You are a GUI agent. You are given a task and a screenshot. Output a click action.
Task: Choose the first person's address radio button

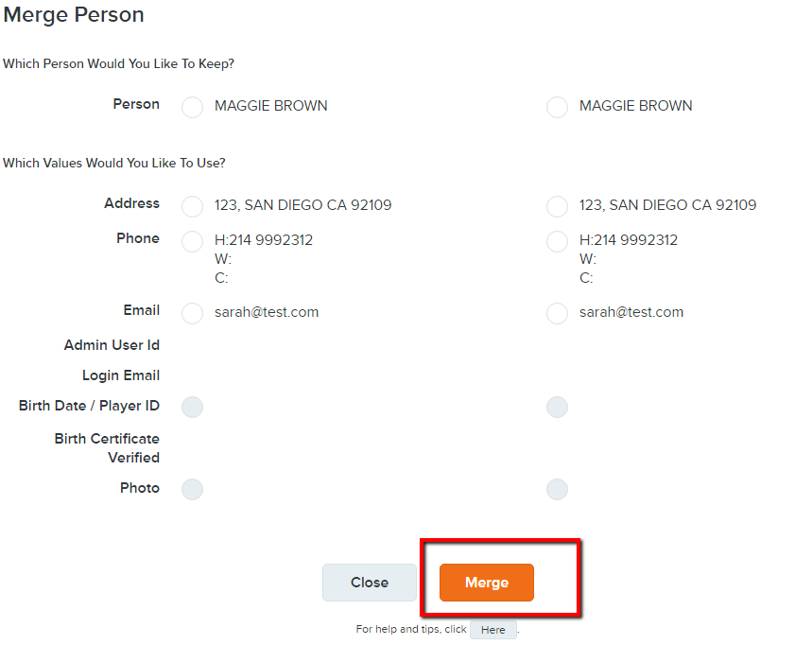tap(192, 206)
